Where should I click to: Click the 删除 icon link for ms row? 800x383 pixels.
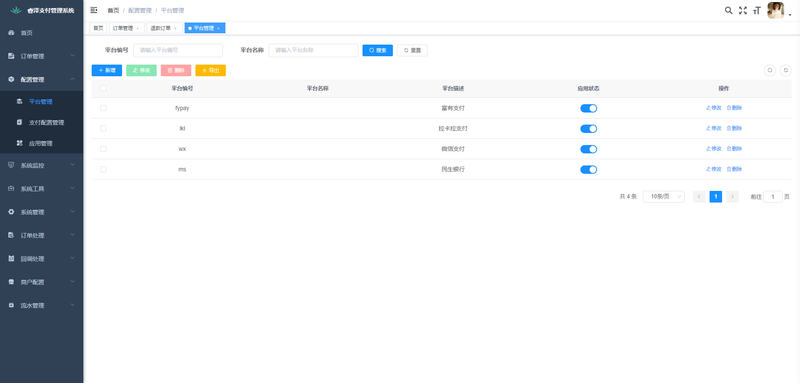pyautogui.click(x=734, y=169)
